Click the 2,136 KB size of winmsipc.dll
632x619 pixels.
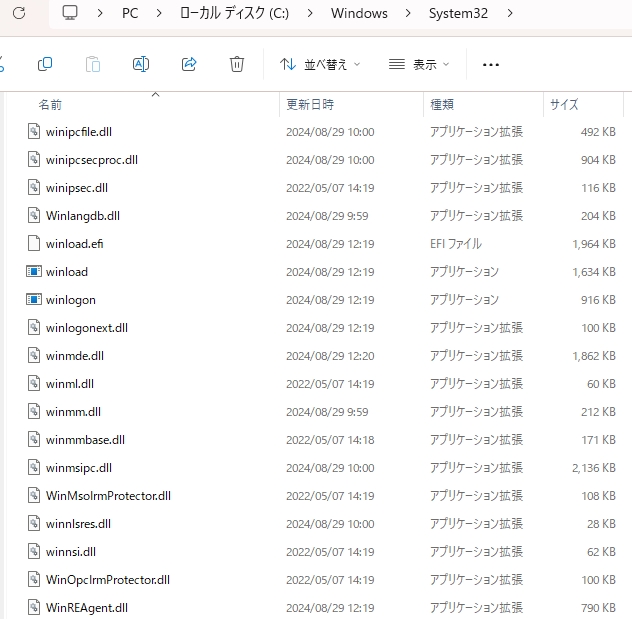(594, 468)
